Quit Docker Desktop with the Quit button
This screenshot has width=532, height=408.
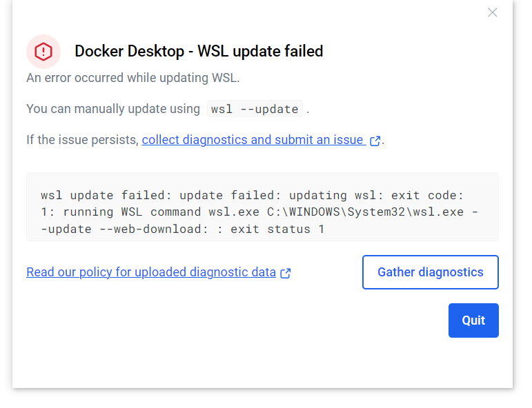(473, 320)
